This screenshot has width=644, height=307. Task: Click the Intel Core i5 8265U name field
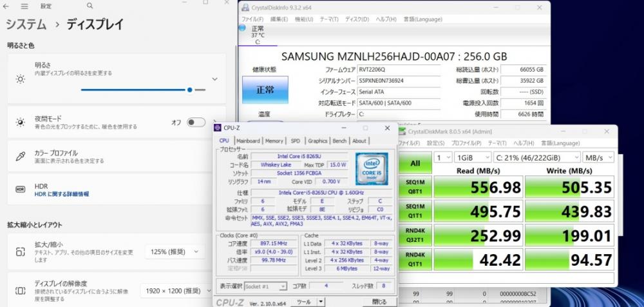pyautogui.click(x=299, y=156)
